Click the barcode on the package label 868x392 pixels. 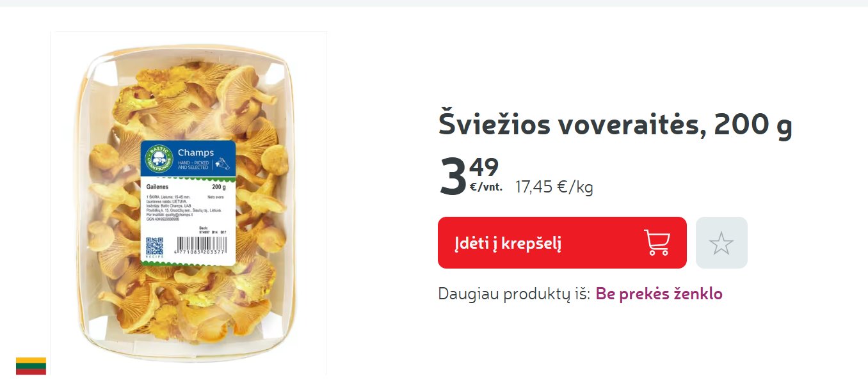(201, 244)
